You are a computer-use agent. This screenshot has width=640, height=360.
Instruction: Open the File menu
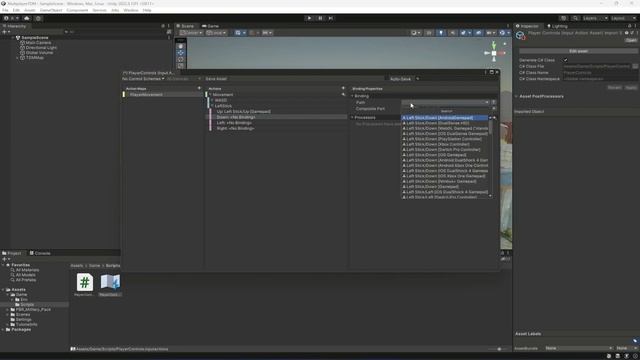pos(5,10)
